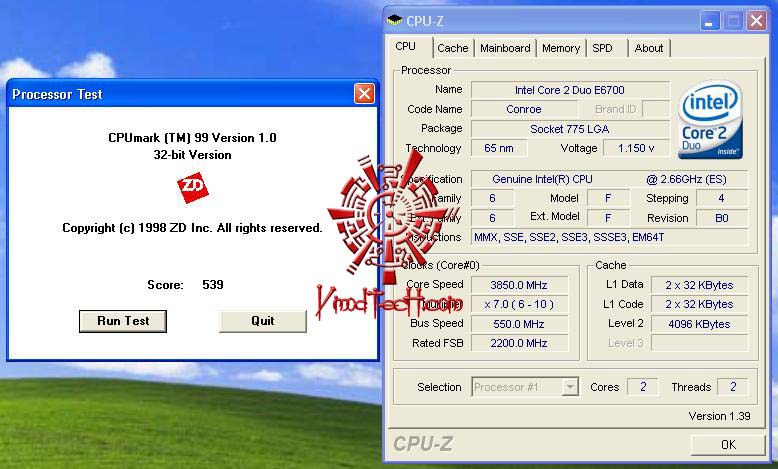Close the Processor Test window
Image resolution: width=778 pixels, height=469 pixels.
pyautogui.click(x=364, y=93)
